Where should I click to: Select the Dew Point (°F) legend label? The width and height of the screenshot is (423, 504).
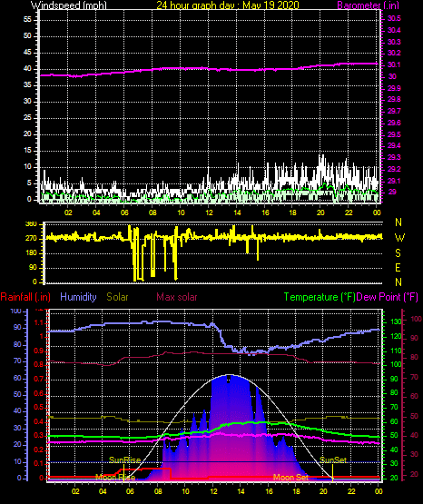(x=388, y=297)
